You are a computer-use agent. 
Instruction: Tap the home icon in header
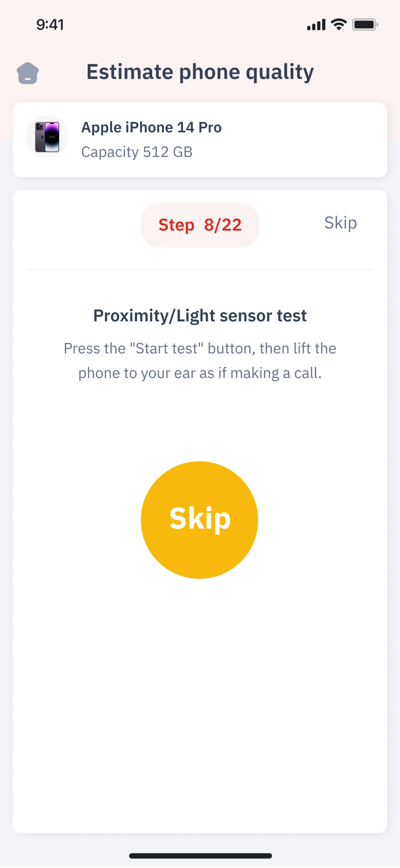pyautogui.click(x=28, y=73)
